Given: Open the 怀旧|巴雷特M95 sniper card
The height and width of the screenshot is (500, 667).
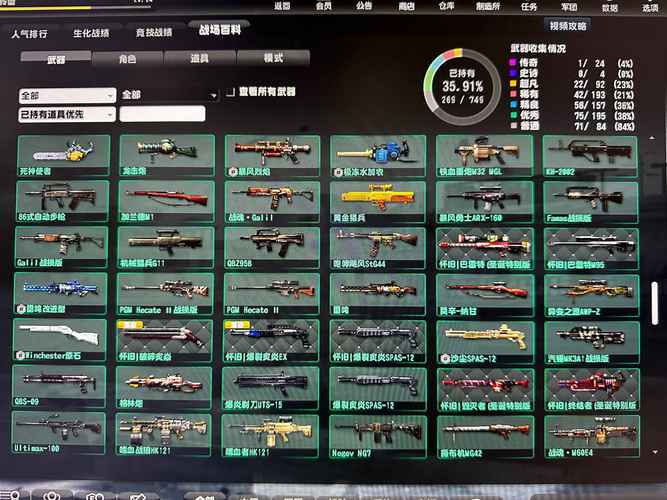Looking at the screenshot, I should coord(591,249).
